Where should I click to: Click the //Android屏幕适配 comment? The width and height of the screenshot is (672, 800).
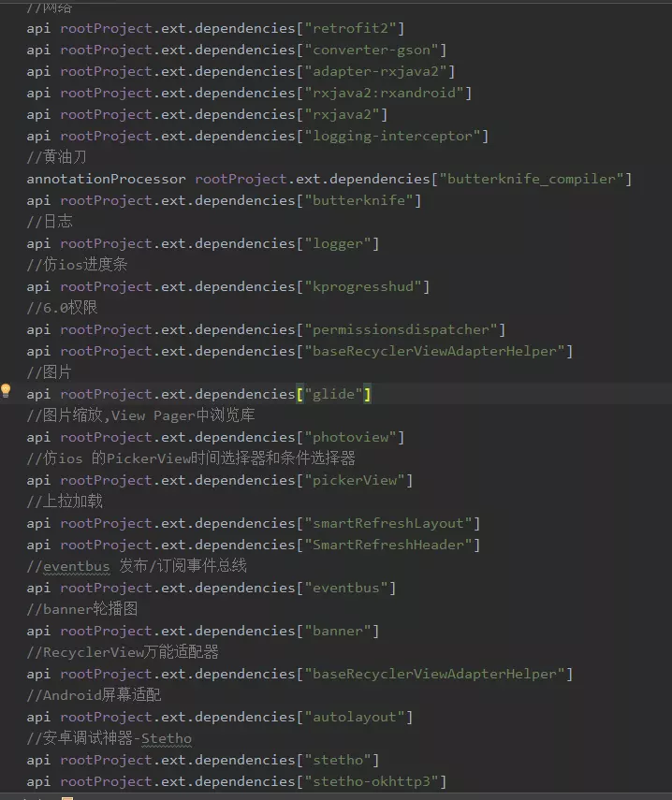pyautogui.click(x=94, y=695)
